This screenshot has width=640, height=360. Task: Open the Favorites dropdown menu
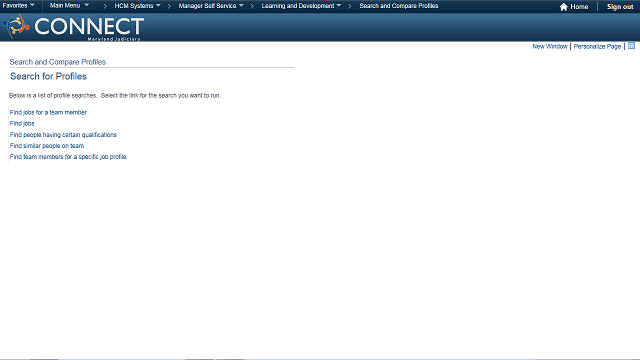pos(18,6)
